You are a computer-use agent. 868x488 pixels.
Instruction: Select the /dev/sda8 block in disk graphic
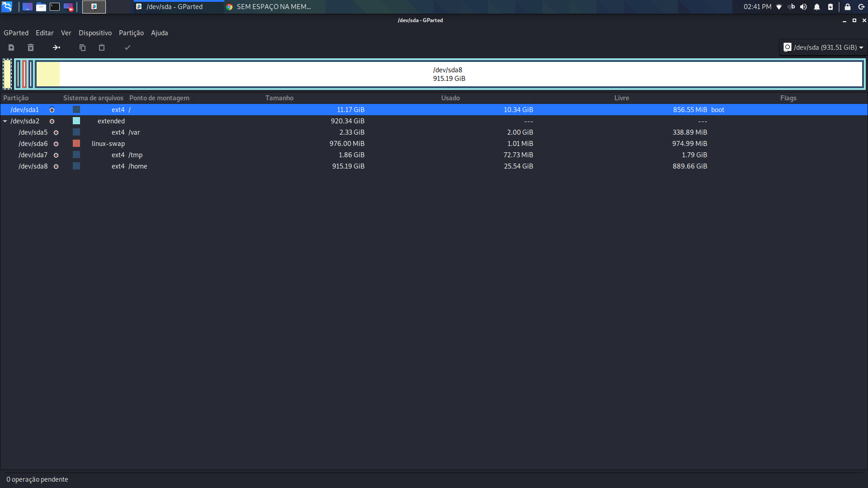click(449, 74)
